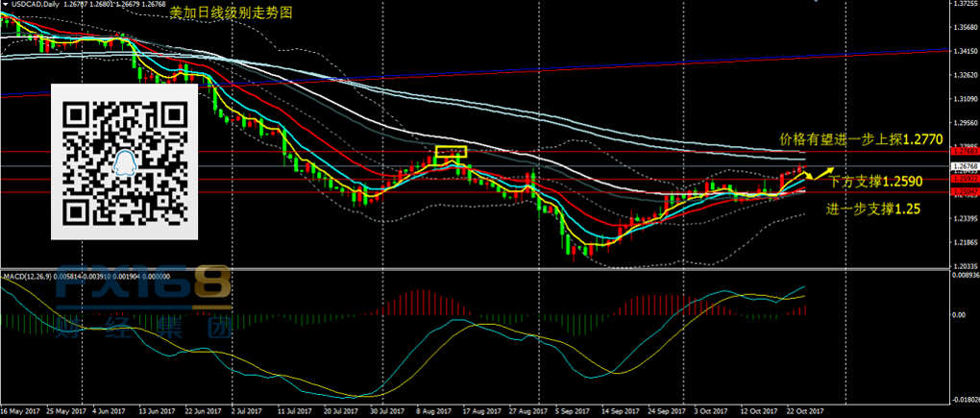Screen dimensions: 980x418
Task: Click the 进一步支撑1.25 annotation text
Action: coord(866,208)
